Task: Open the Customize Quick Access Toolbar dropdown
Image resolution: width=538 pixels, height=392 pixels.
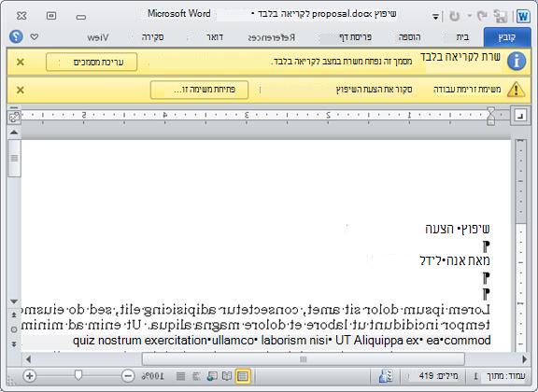Action: click(x=435, y=17)
